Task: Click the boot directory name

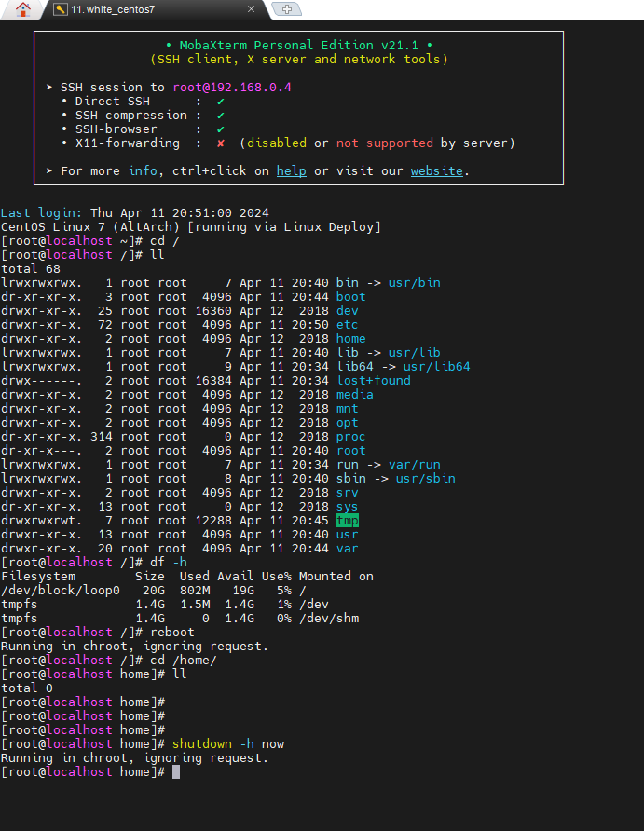Action: 350,297
